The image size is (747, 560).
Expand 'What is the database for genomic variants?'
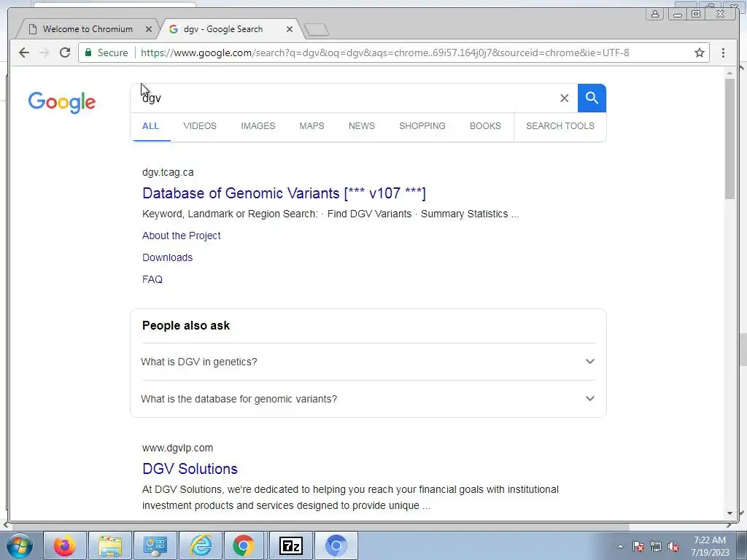tap(368, 399)
